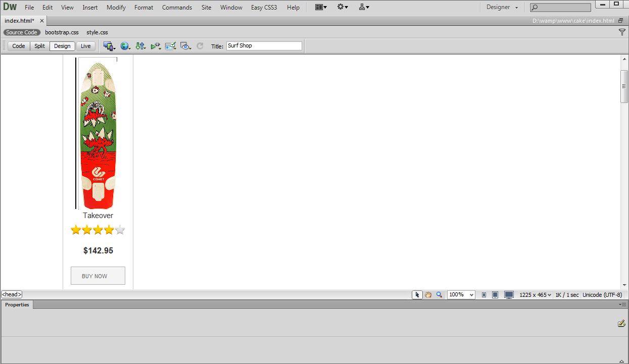Select the <head> tag in tag selector
Viewport: 629px width, 364px height.
[12, 295]
